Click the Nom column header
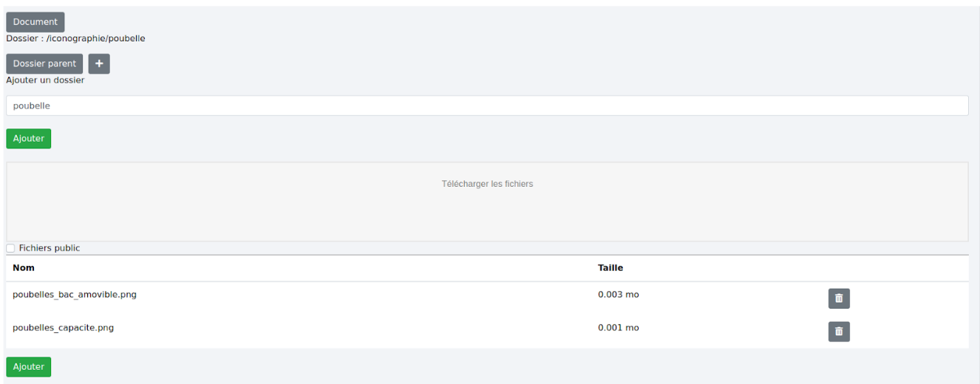This screenshot has height=384, width=980. tap(24, 268)
